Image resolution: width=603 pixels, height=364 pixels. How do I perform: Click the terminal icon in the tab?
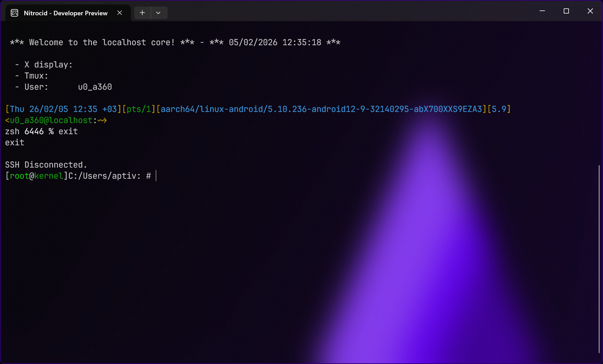coord(15,13)
